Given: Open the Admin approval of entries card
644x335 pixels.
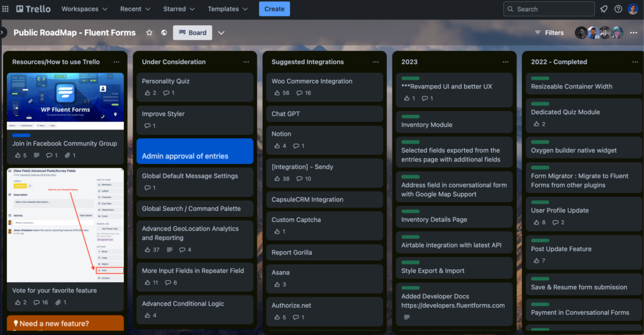Looking at the screenshot, I should point(195,151).
